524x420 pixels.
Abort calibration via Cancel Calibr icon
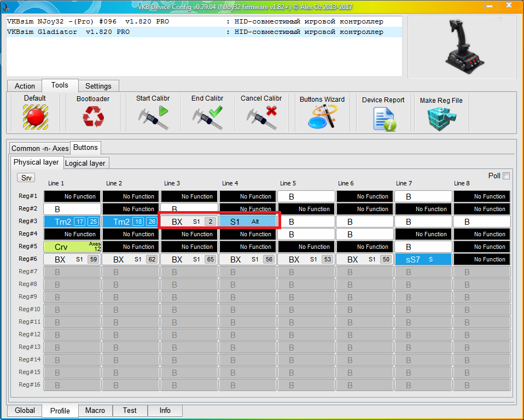click(x=262, y=117)
